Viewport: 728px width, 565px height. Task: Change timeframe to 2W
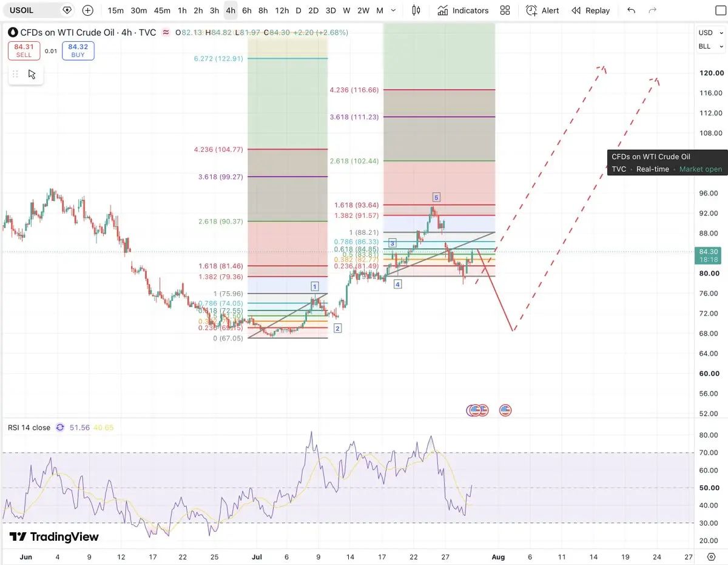tap(363, 10)
